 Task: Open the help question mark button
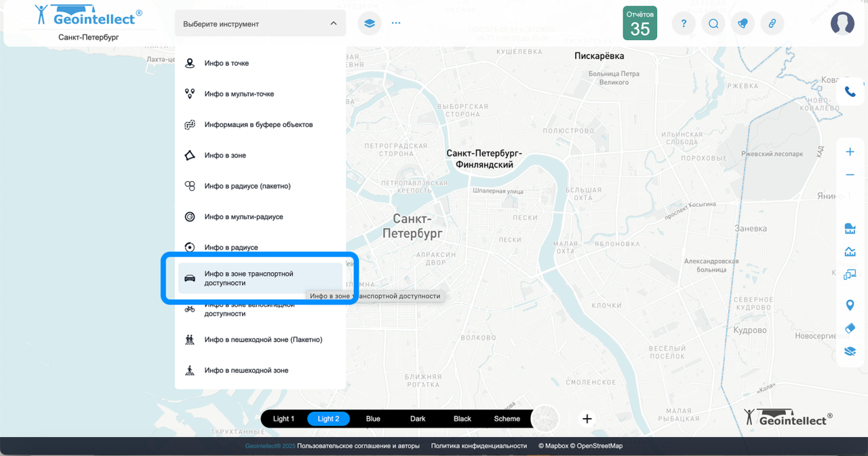pos(684,24)
